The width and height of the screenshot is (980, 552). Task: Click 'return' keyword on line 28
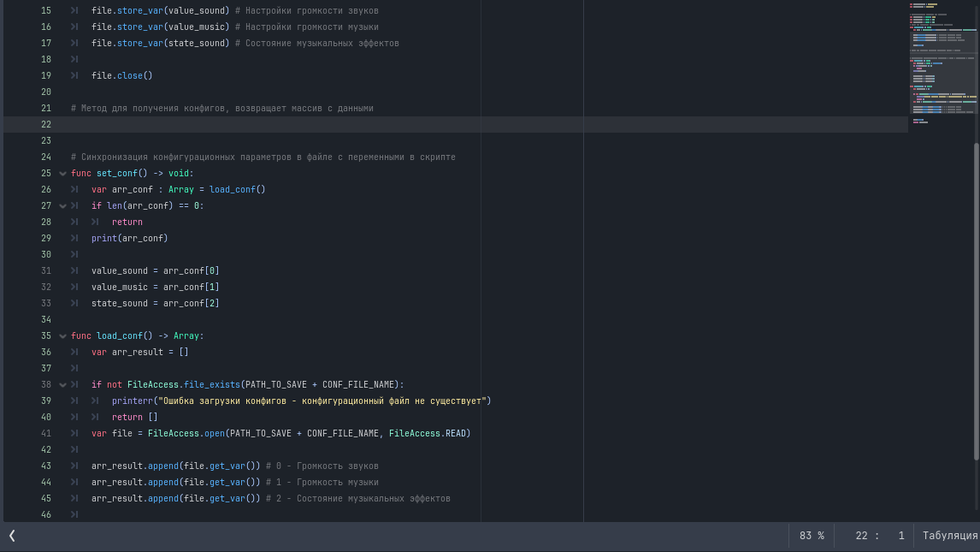127,222
